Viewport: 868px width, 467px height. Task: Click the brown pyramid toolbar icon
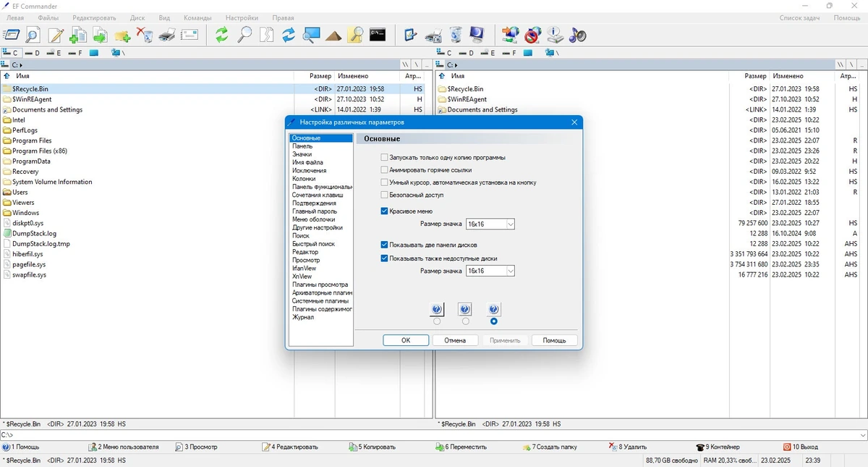333,34
